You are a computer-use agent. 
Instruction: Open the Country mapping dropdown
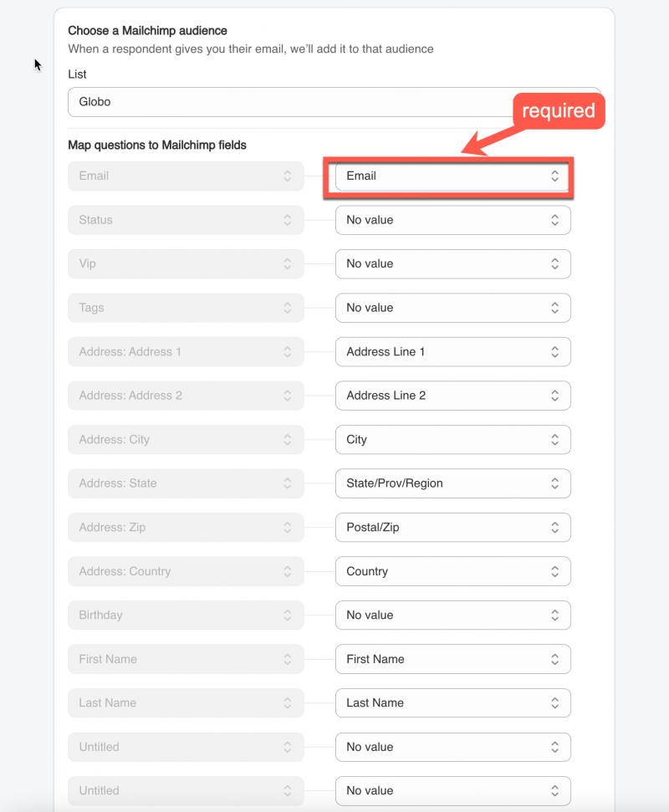(x=452, y=571)
